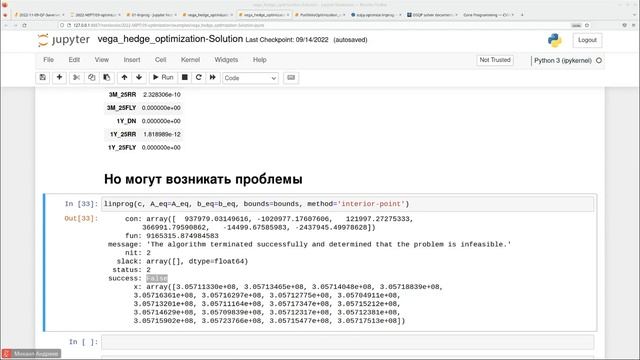Move the selected cell up

point(124,78)
